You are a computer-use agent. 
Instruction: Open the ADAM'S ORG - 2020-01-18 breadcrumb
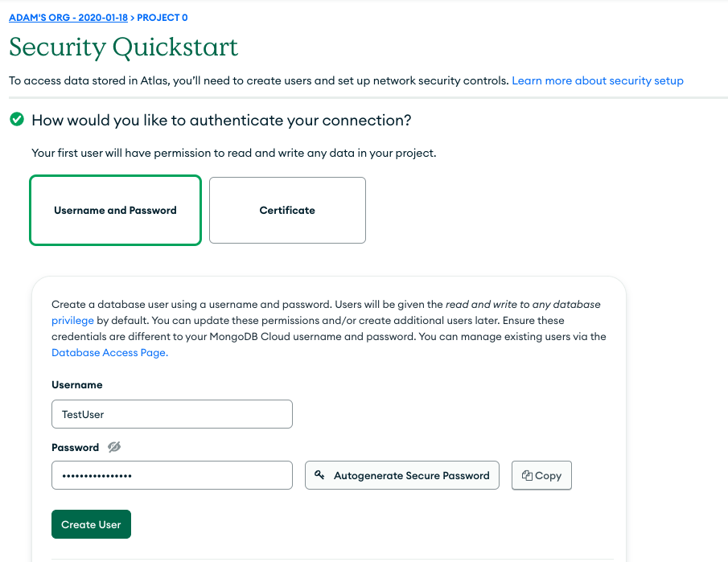click(69, 18)
